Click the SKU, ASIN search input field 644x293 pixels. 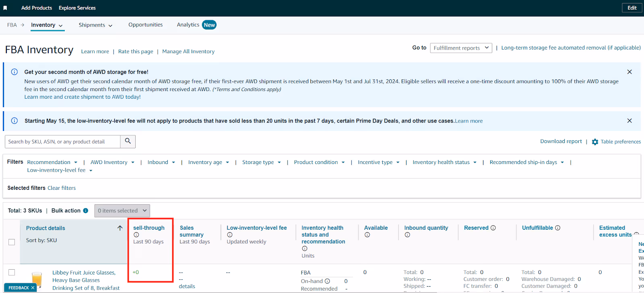[63, 141]
